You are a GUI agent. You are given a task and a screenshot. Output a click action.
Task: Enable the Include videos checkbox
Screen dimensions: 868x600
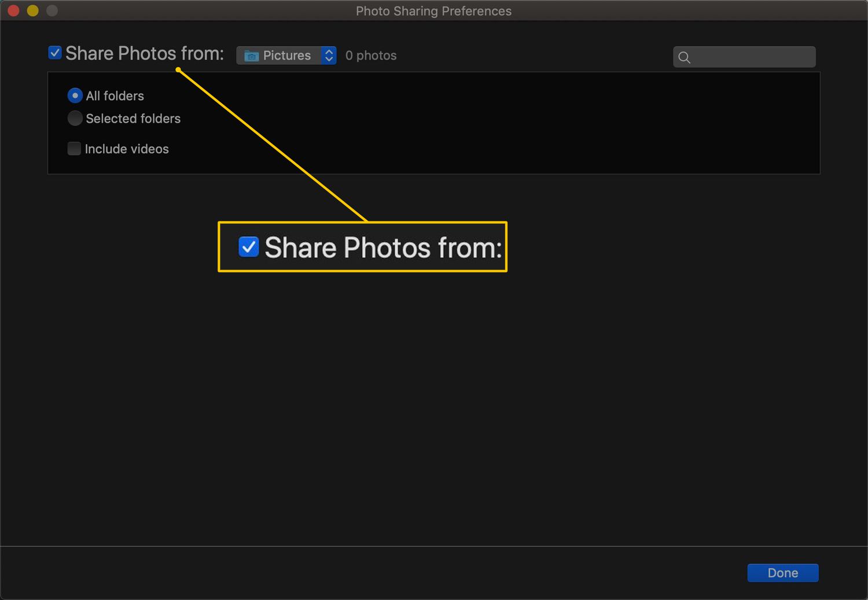click(x=74, y=149)
